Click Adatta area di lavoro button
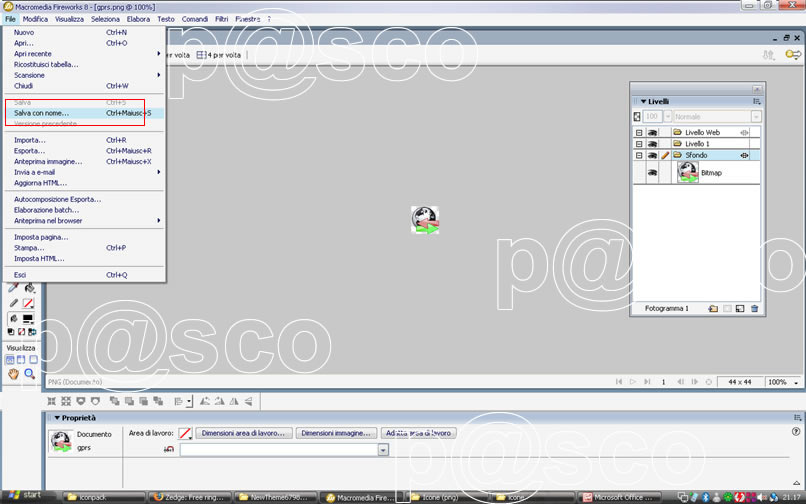The width and height of the screenshot is (806, 504). [x=418, y=433]
